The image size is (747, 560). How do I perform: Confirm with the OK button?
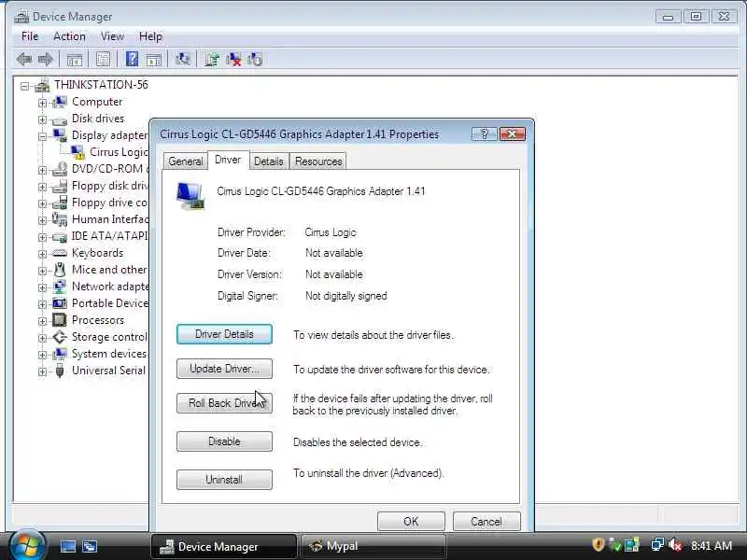coord(411,522)
